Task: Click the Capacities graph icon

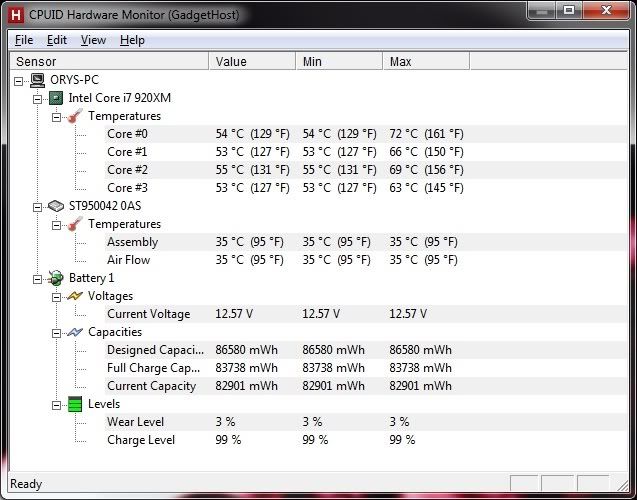Action: pyautogui.click(x=75, y=332)
